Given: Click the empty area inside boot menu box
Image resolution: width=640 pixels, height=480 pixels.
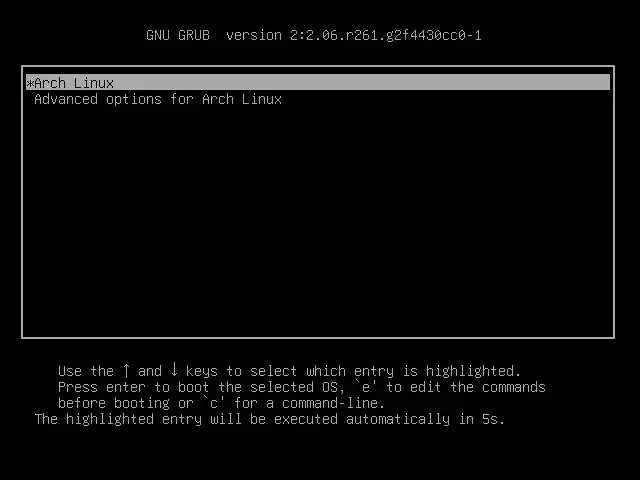Looking at the screenshot, I should tap(318, 220).
